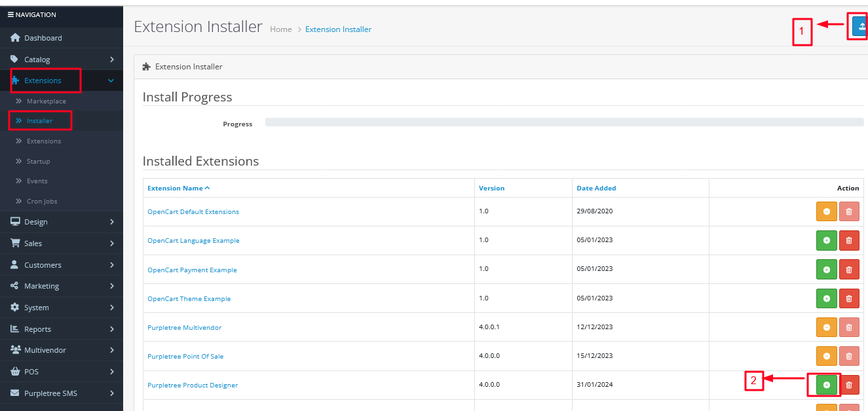
Task: Open OpenCart Default Extensions link
Action: pos(193,211)
